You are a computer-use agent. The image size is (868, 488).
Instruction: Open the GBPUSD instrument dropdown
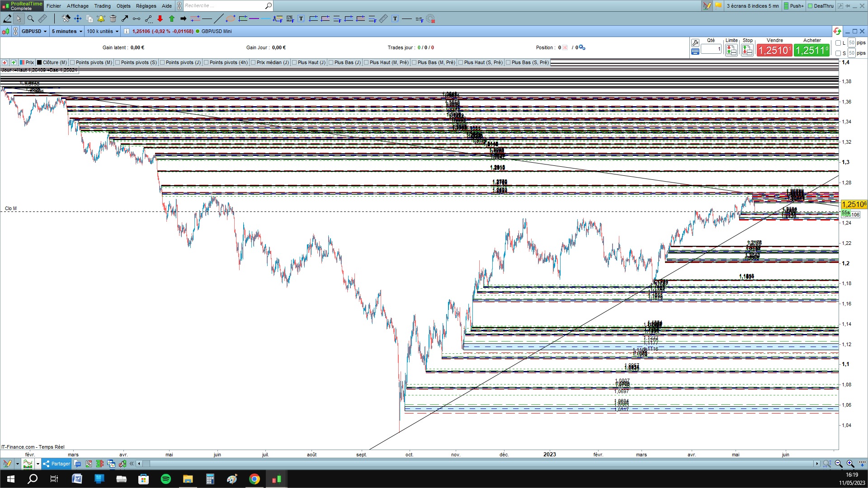pos(34,31)
